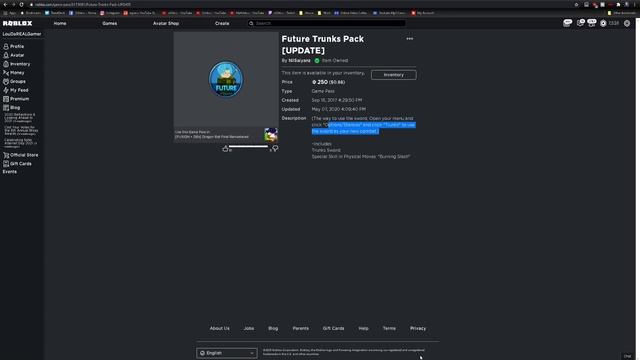Click the Future Trunks game pass image

click(226, 80)
